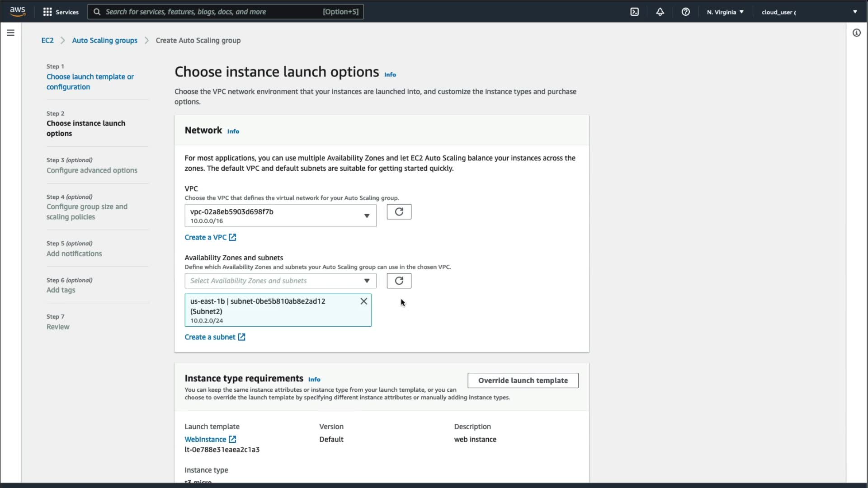Click the AWS logo home icon

[18, 12]
